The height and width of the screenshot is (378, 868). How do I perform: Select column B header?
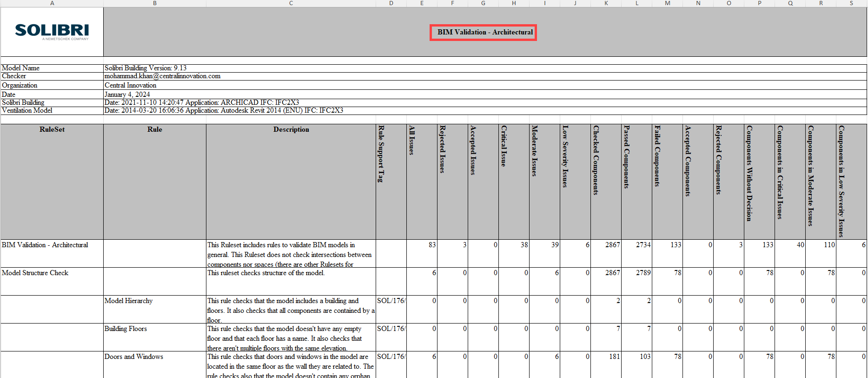[155, 3]
